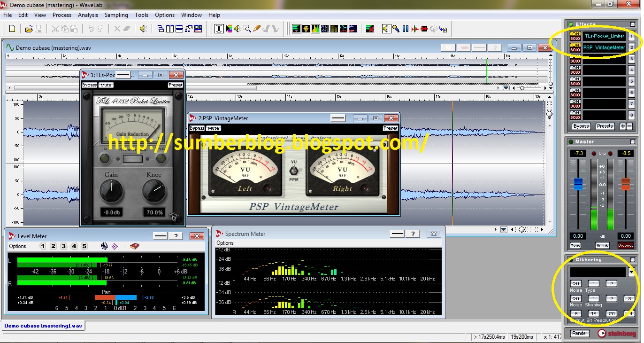Screen dimensions: 644x343
Task: Open the Level Meter Options menu
Action: tap(18, 246)
